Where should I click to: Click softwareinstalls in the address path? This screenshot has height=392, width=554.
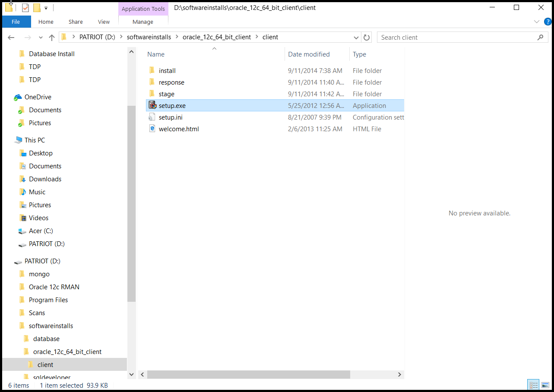pyautogui.click(x=149, y=37)
